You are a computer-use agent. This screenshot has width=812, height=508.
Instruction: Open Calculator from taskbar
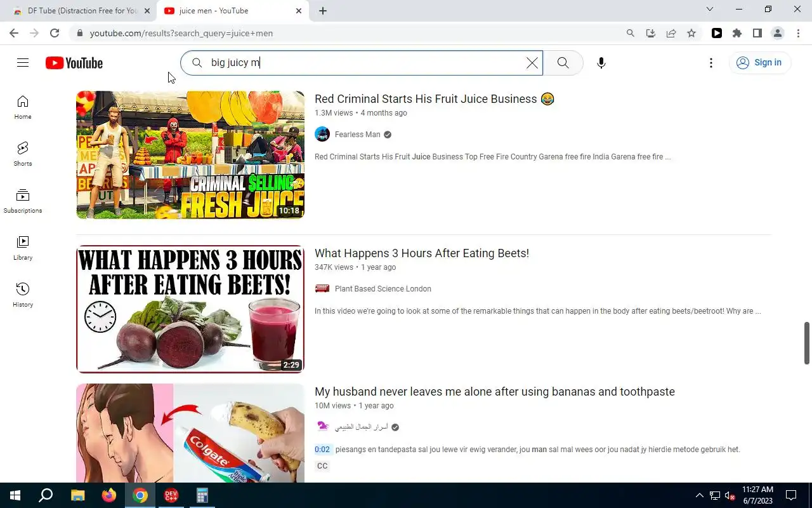(x=202, y=495)
